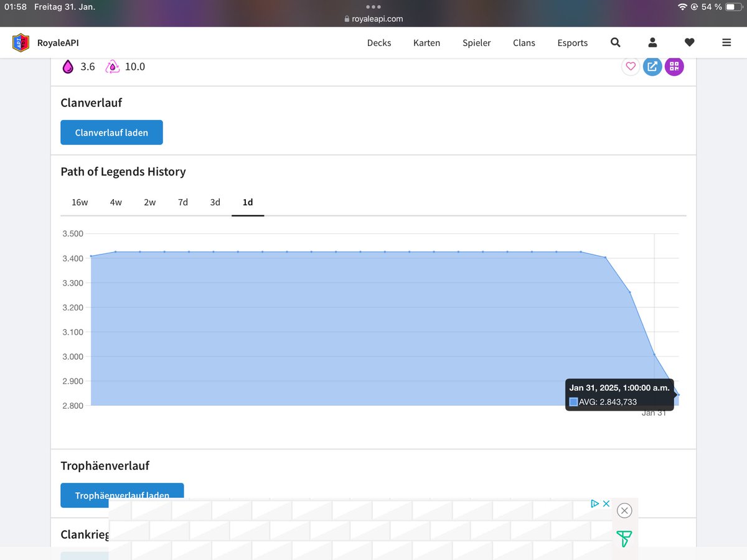Image resolution: width=747 pixels, height=560 pixels.
Task: Click the last chart data point
Action: tap(679, 394)
